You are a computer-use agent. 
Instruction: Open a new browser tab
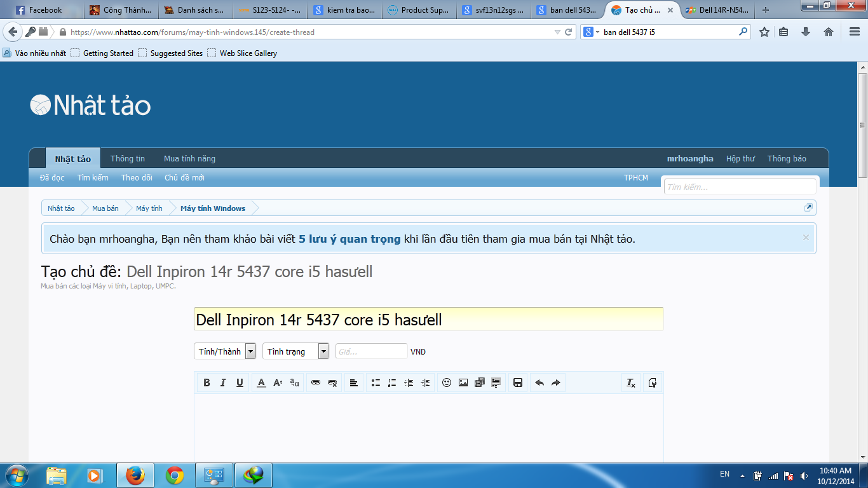[766, 10]
